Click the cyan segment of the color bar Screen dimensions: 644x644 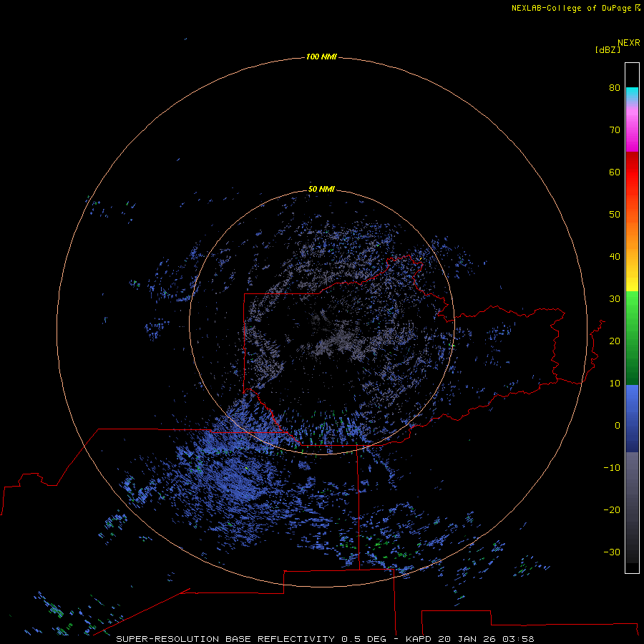tap(632, 94)
